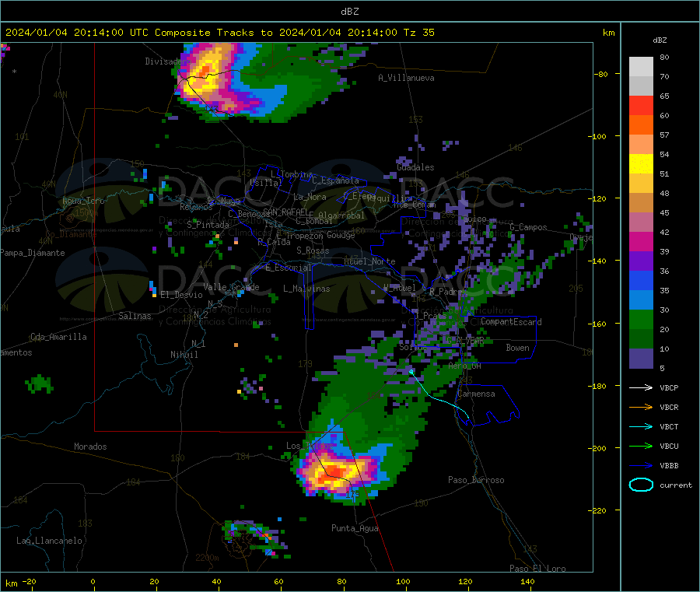
Task: Click the 'L_Malvinas' map label
Action: tap(306, 289)
